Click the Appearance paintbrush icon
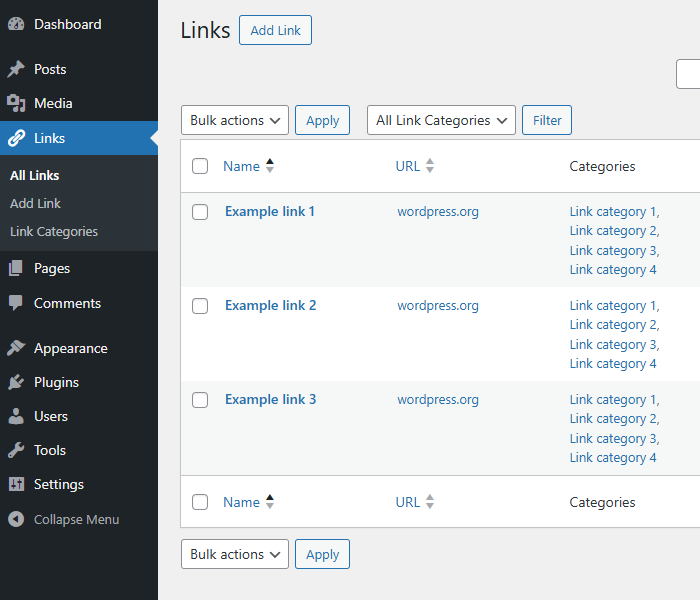Viewport: 700px width, 600px height. (x=16, y=348)
